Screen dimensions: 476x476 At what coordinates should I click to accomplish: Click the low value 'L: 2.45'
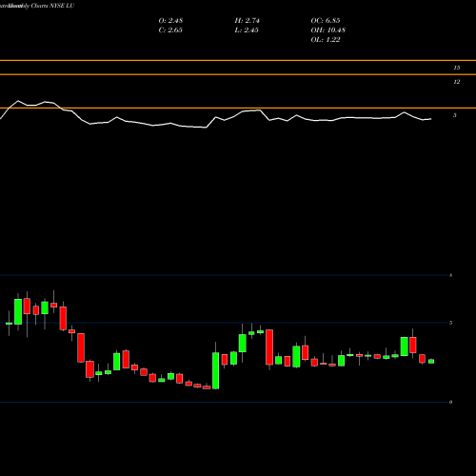(x=247, y=30)
